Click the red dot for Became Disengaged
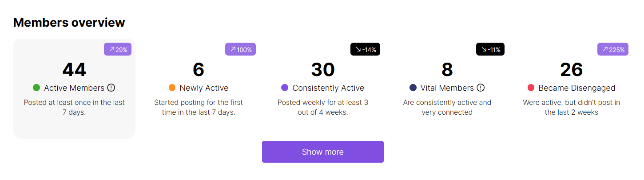 point(531,88)
